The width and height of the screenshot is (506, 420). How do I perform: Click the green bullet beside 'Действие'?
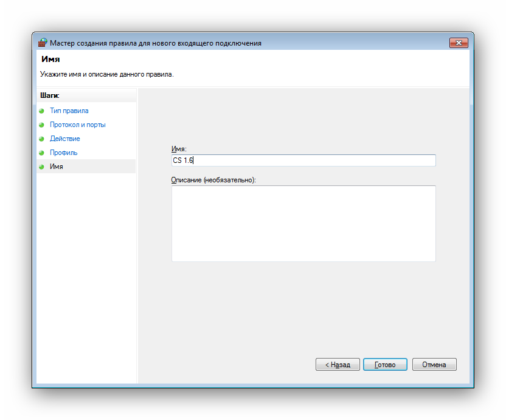(41, 139)
